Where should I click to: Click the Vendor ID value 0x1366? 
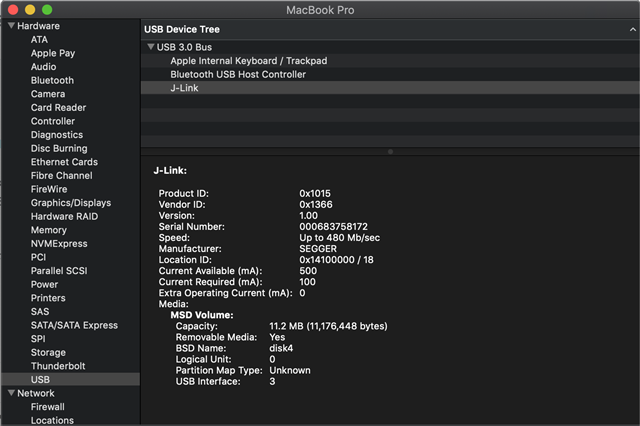click(x=316, y=204)
